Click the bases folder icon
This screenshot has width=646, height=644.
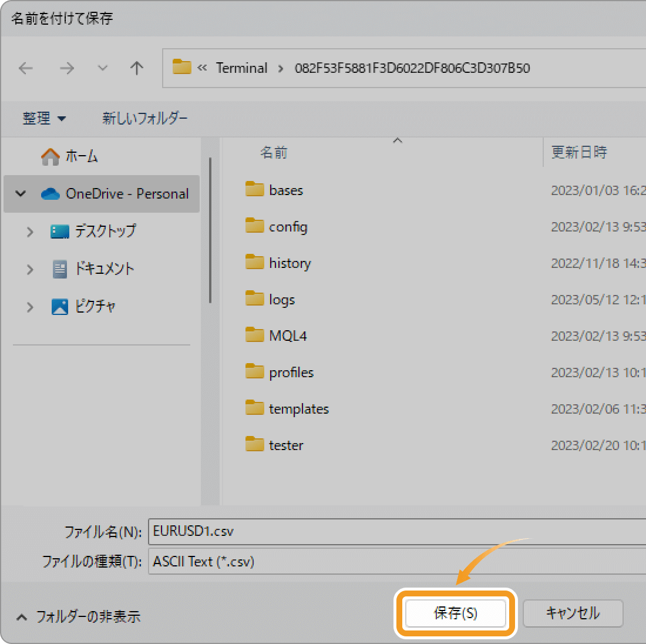point(255,189)
